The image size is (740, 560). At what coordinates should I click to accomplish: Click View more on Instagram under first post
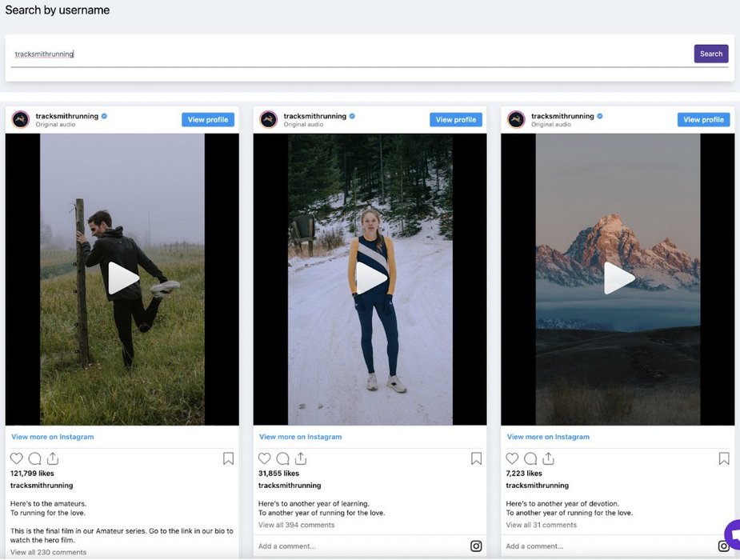click(52, 437)
